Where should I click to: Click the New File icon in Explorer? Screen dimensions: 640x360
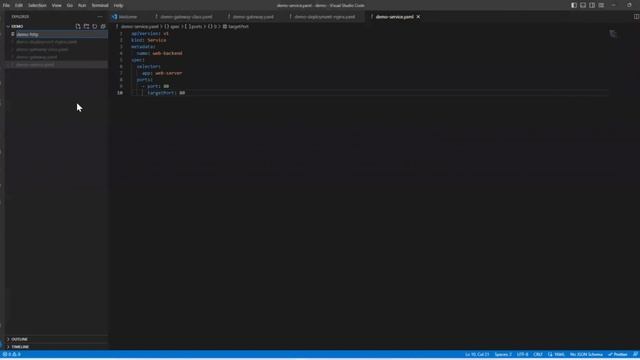point(78,26)
